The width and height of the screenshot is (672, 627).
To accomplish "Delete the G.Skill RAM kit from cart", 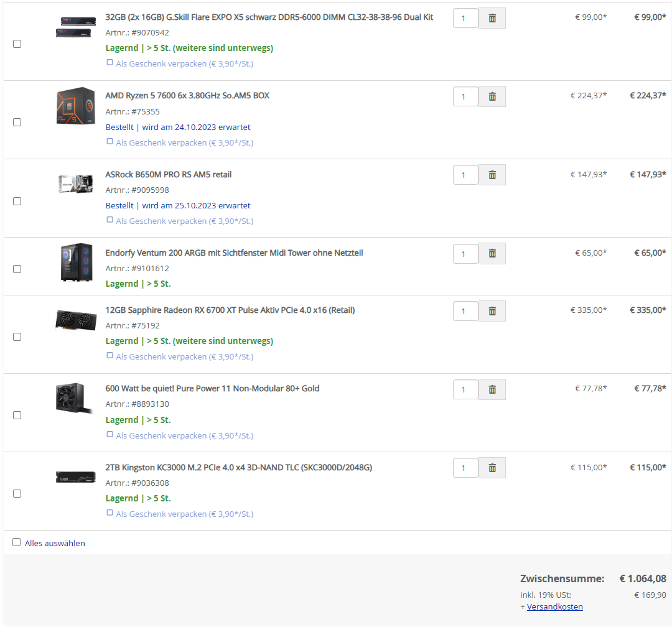I will (x=492, y=18).
